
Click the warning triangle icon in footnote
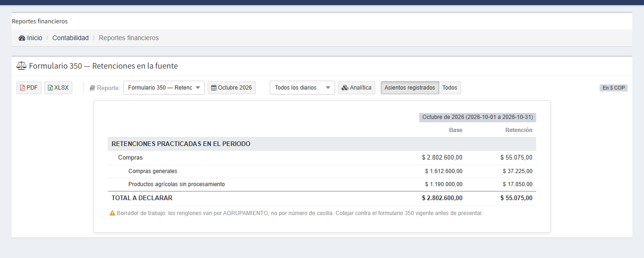[x=112, y=213]
